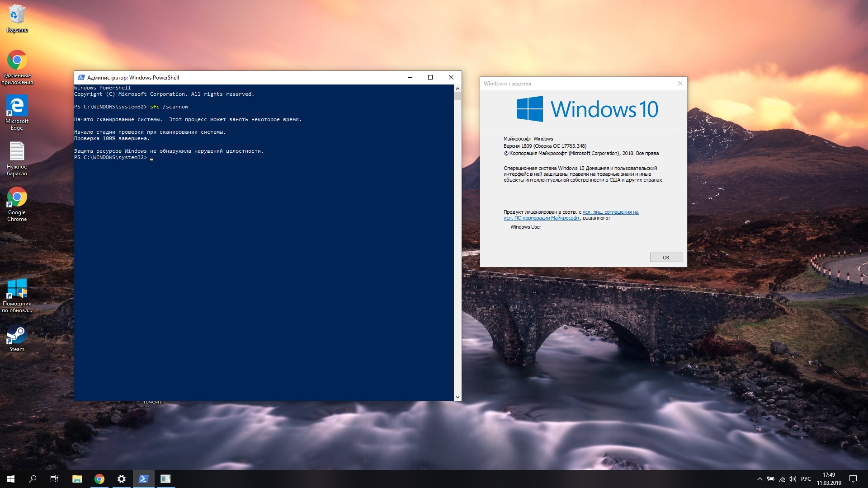Open Task View on the taskbar

(x=54, y=479)
